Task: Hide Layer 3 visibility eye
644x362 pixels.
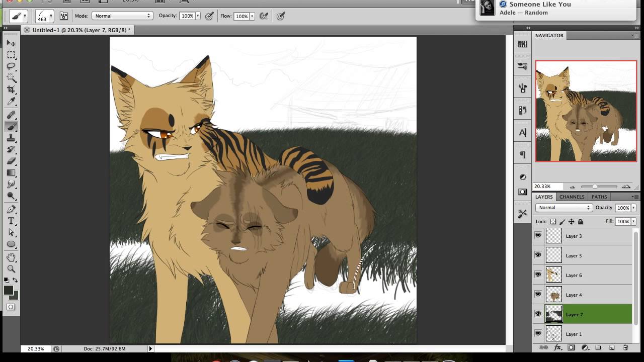Action: pyautogui.click(x=538, y=235)
